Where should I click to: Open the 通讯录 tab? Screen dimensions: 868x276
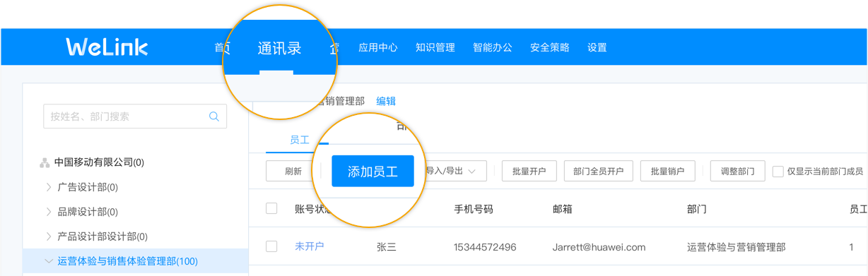[x=280, y=48]
